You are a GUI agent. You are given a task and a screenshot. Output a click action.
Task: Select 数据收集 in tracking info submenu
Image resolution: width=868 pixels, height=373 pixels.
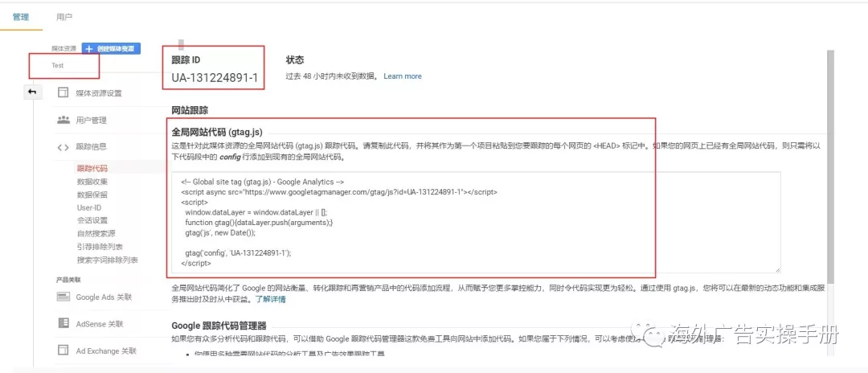(x=92, y=182)
